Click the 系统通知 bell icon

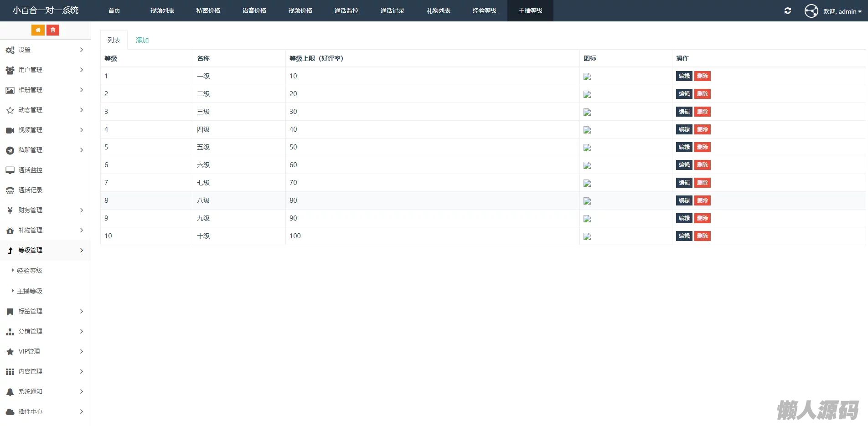click(10, 392)
